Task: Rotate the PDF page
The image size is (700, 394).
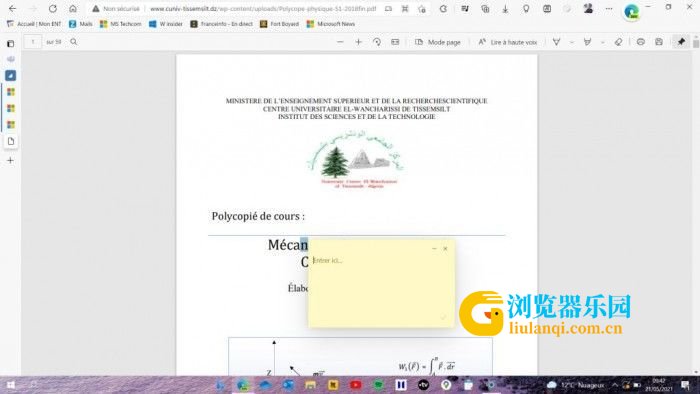Action: pos(377,42)
